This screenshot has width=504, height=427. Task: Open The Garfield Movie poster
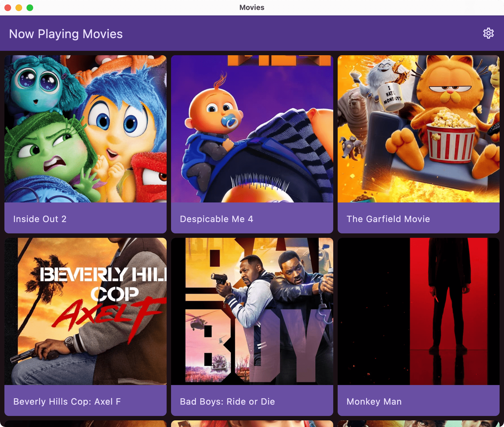pyautogui.click(x=418, y=129)
